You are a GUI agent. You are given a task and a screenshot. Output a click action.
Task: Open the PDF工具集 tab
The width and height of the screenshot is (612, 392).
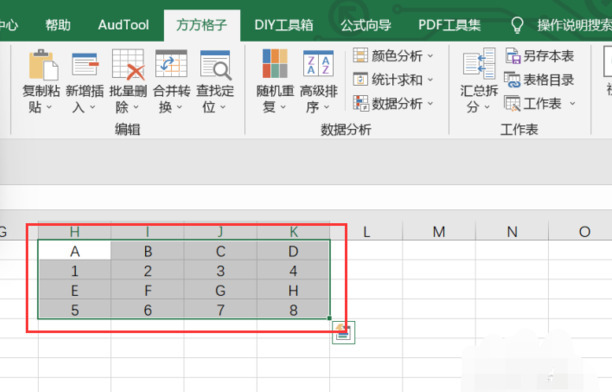tap(449, 25)
